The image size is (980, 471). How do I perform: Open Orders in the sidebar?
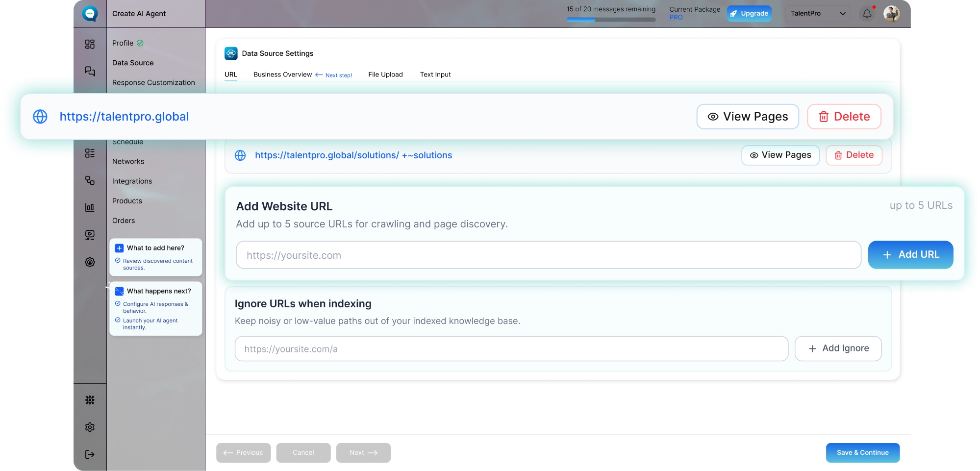124,221
